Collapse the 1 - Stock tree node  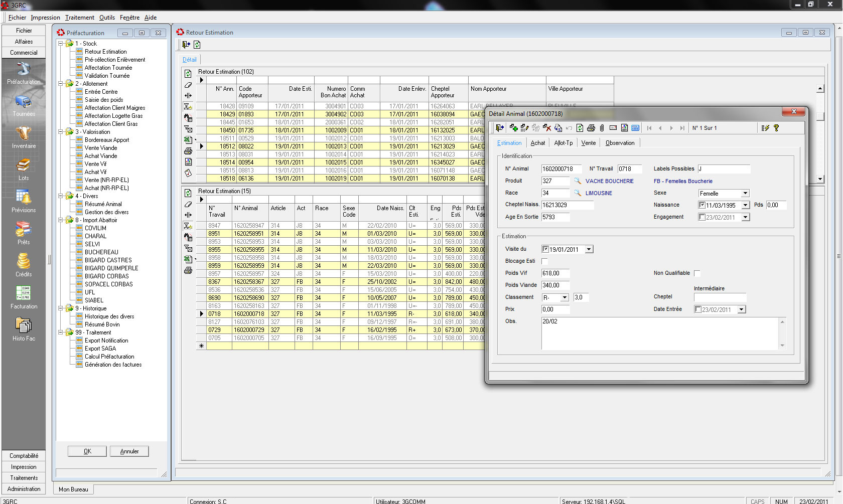click(61, 44)
